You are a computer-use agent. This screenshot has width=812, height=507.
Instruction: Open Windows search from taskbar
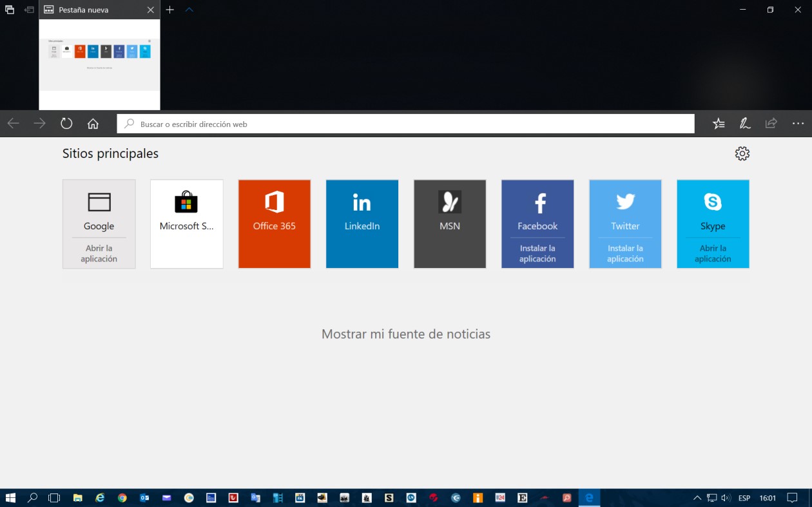(32, 497)
